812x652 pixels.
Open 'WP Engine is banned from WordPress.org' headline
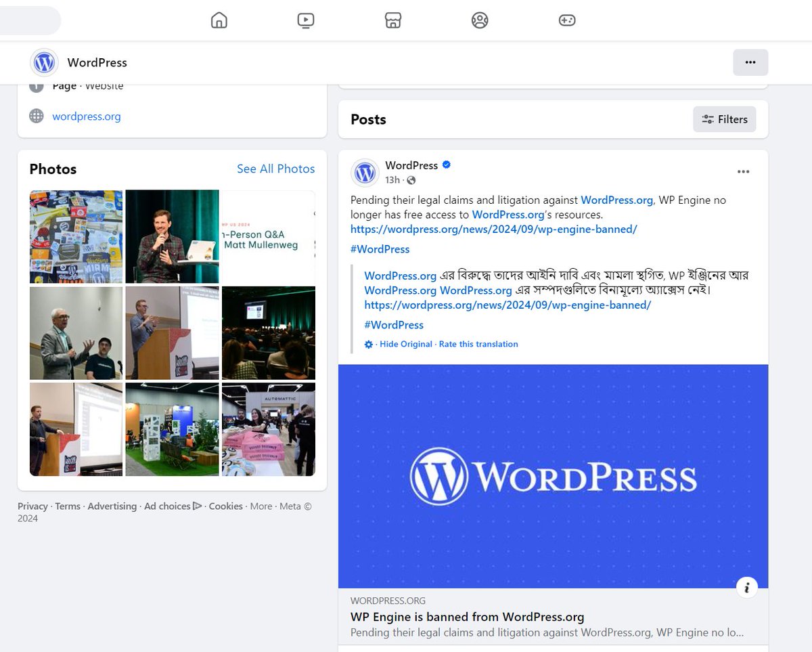click(x=467, y=617)
